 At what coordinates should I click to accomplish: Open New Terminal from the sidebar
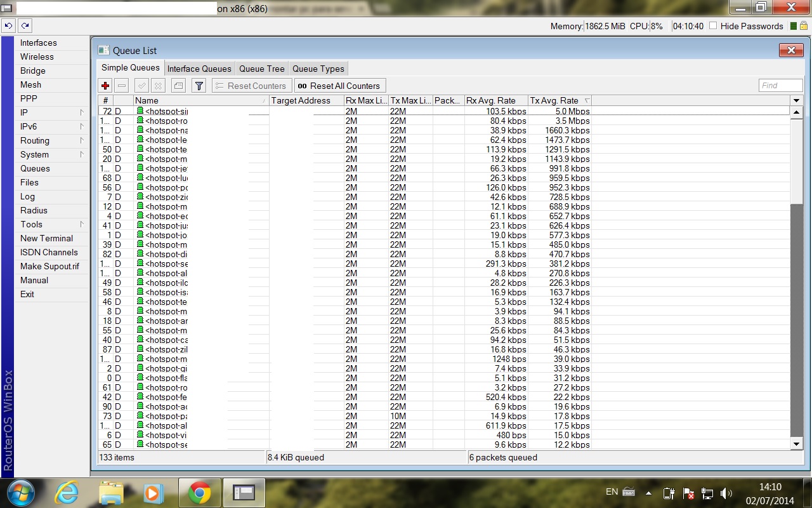(46, 238)
